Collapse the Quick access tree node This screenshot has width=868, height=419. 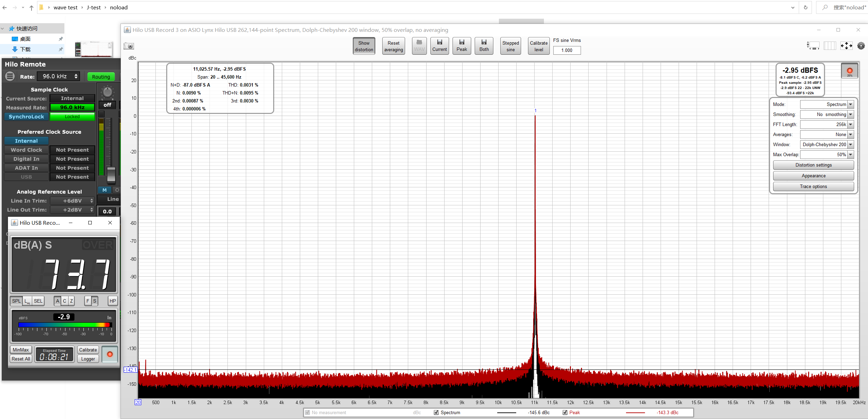[x=3, y=28]
